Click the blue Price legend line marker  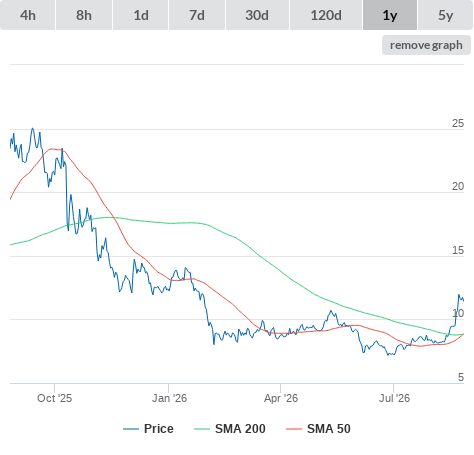pos(131,429)
